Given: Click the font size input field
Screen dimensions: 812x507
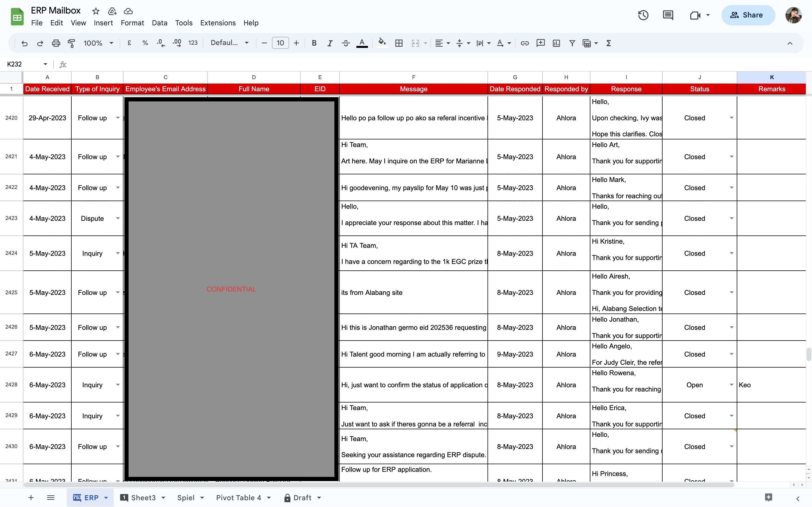Looking at the screenshot, I should [x=280, y=43].
